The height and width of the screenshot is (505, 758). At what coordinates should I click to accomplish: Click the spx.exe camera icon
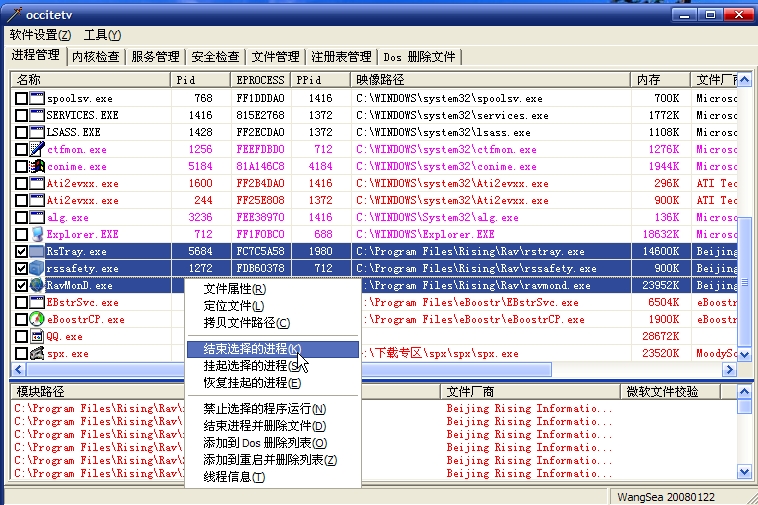(37, 353)
